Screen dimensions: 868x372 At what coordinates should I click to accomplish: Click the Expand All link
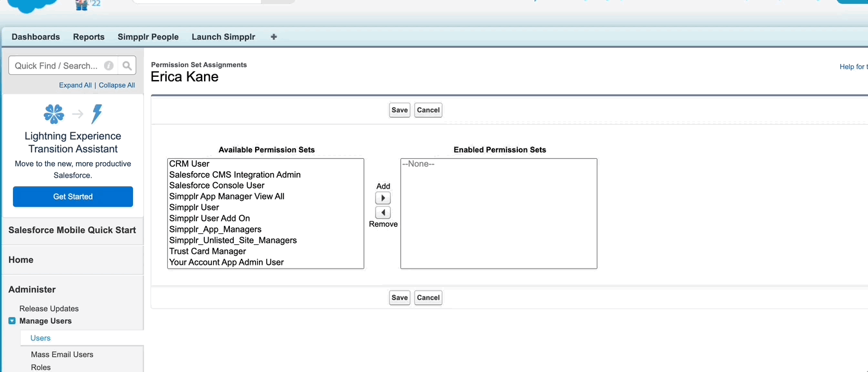tap(76, 85)
